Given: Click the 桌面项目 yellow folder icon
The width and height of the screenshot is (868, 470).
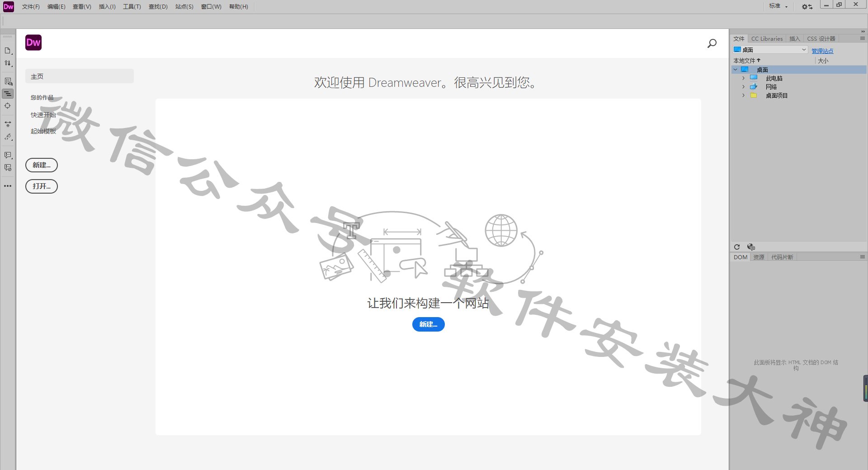Looking at the screenshot, I should click(754, 95).
